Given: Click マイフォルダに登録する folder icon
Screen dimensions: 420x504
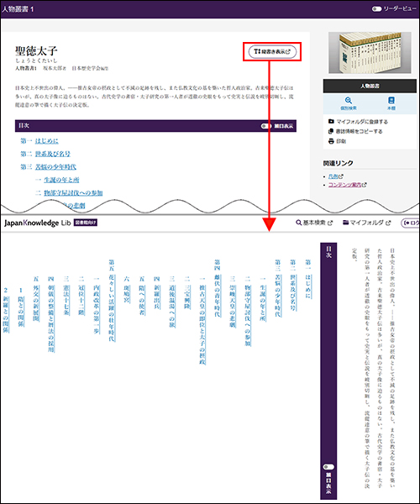Looking at the screenshot, I should (x=331, y=122).
